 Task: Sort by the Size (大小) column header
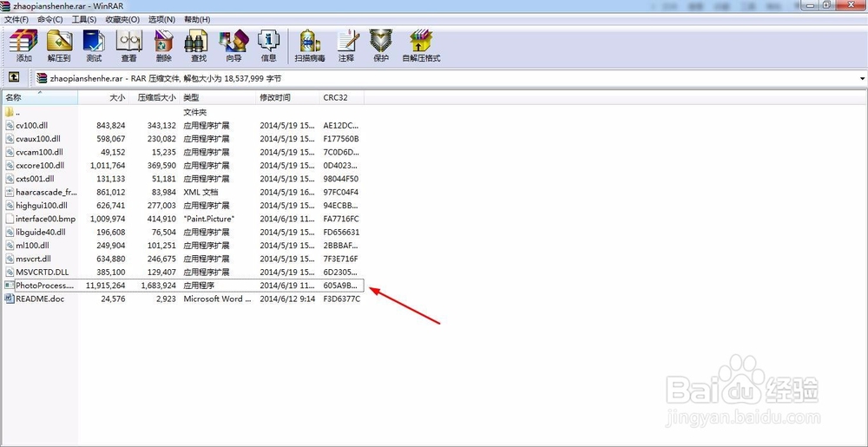point(103,97)
